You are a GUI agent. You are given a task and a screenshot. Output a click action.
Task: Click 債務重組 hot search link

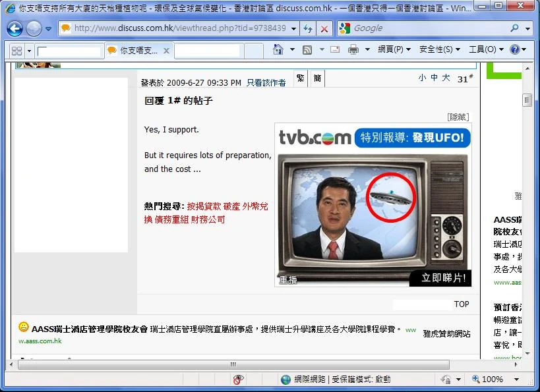171,219
